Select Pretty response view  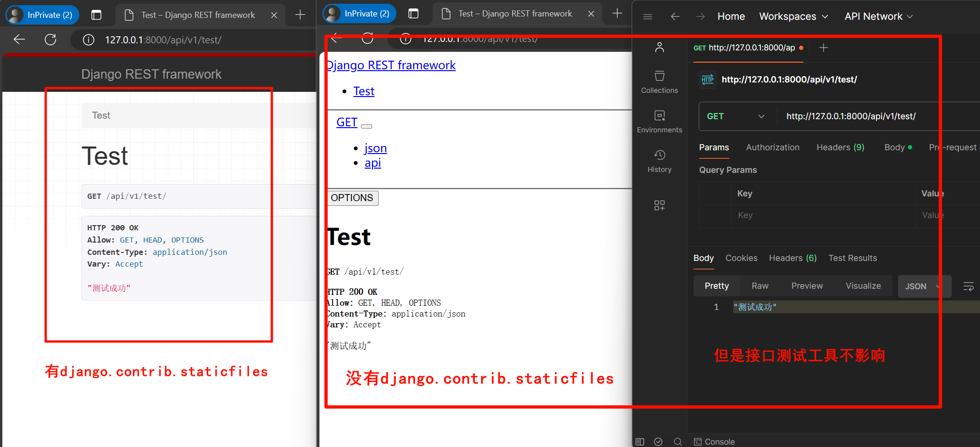pyautogui.click(x=717, y=286)
